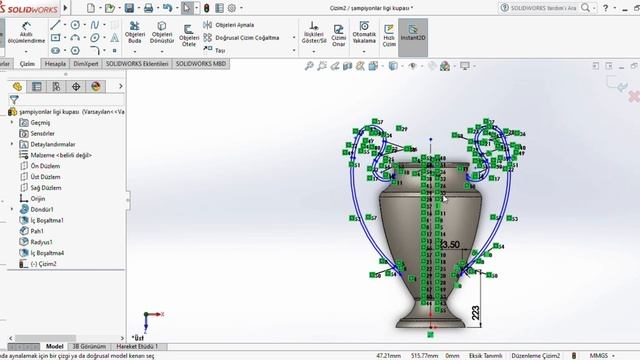The image size is (640, 360).
Task: Expand the Geçmiş tree node
Action: [x=11, y=122]
